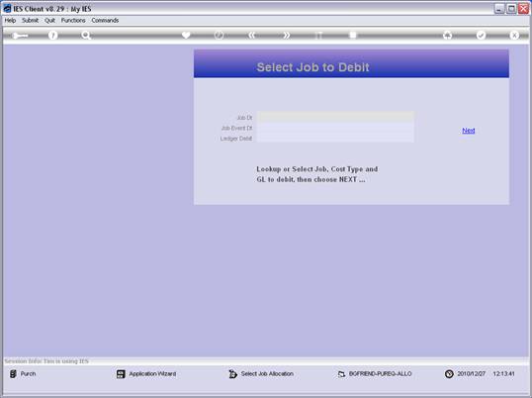This screenshot has width=532, height=398.
Task: Click the heart favorites toolbar icon
Action: [186, 35]
